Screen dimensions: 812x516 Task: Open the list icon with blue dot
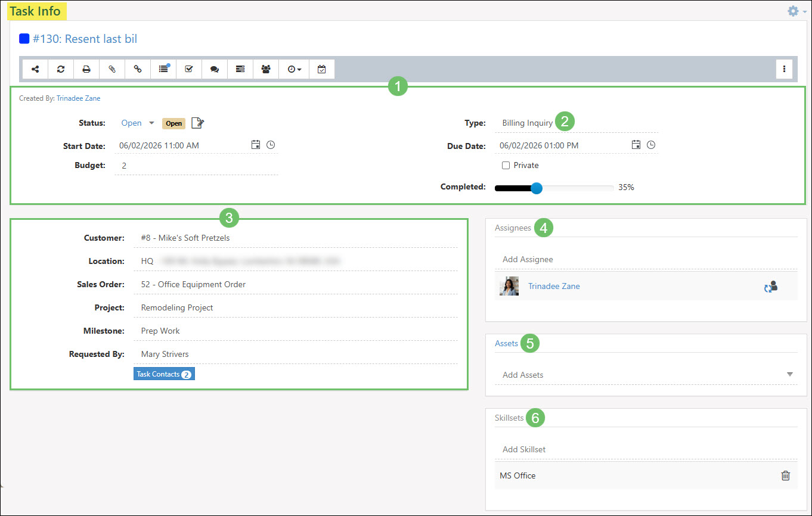click(x=163, y=69)
